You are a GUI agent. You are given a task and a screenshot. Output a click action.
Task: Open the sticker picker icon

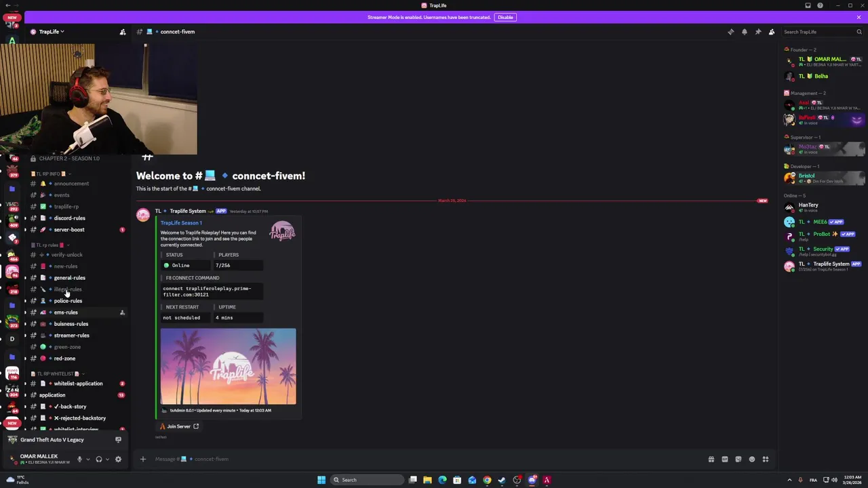738,460
